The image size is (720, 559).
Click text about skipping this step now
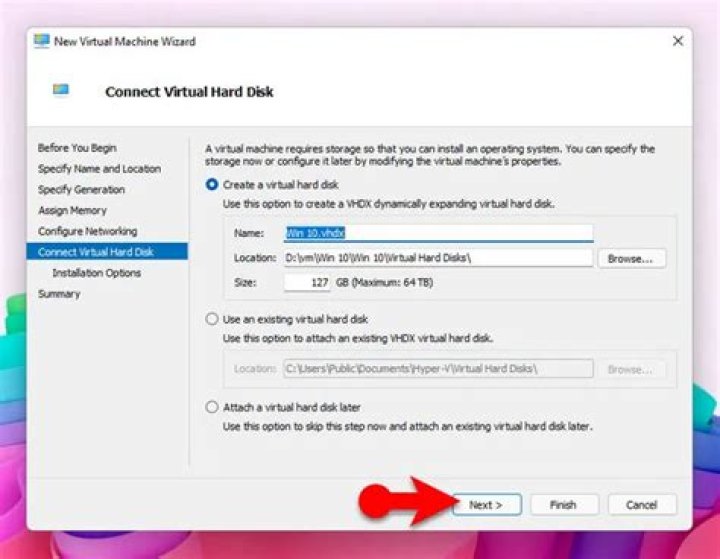(x=408, y=427)
